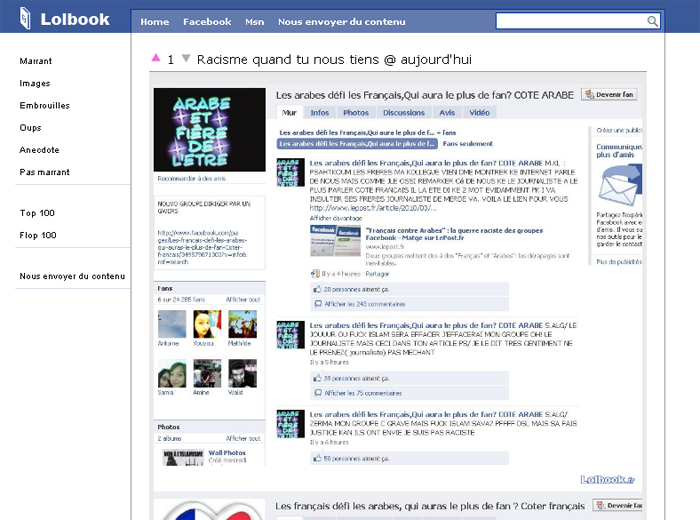The width and height of the screenshot is (700, 520).
Task: Click the search magnifier icon
Action: [652, 21]
